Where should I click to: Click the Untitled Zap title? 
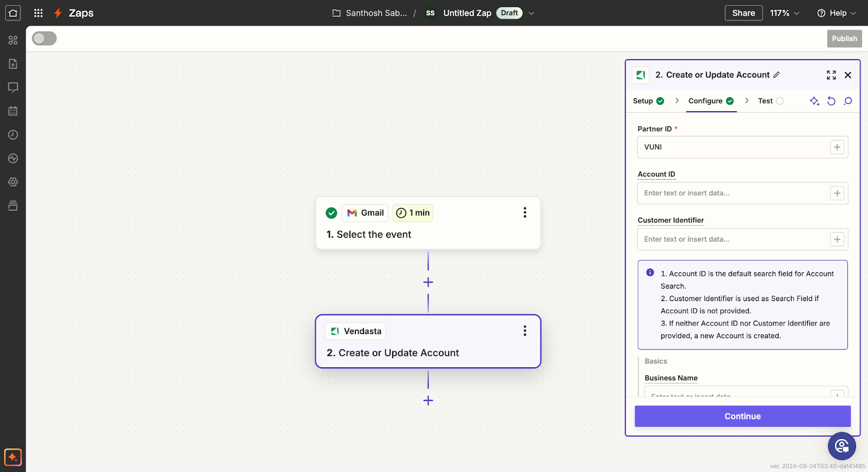point(467,13)
